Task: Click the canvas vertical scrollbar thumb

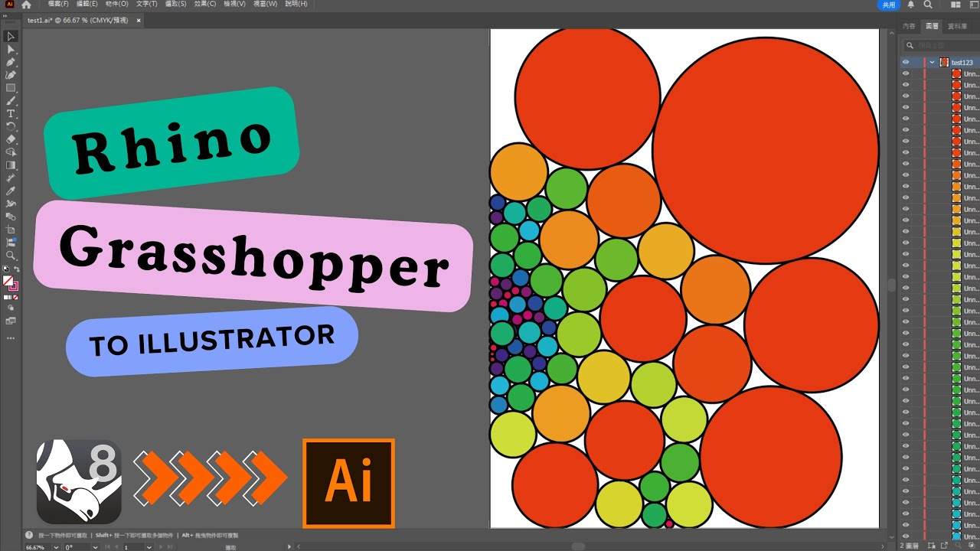Action: tap(891, 285)
